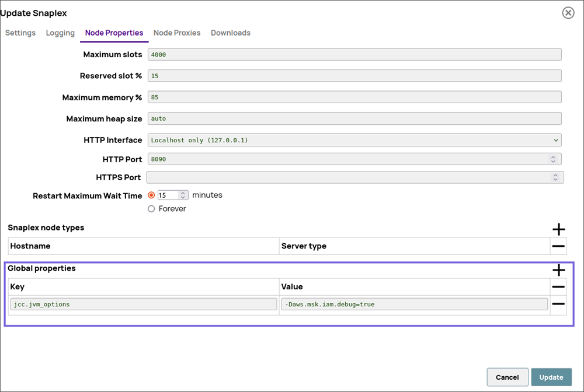The width and height of the screenshot is (584, 392).
Task: Click the Maximum slots input field
Action: coord(354,54)
